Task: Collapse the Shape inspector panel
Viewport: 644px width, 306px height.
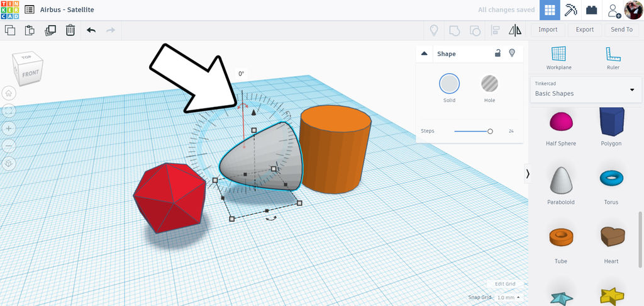Action: tap(425, 54)
